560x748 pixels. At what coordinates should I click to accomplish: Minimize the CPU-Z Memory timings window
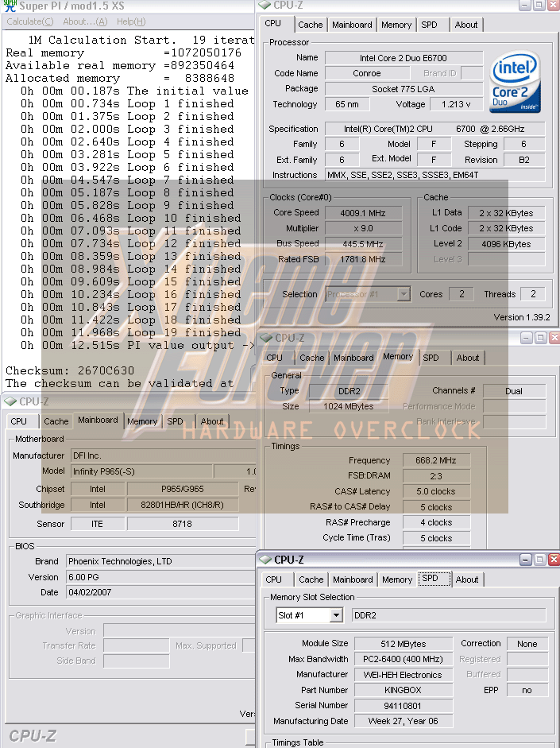[526, 338]
